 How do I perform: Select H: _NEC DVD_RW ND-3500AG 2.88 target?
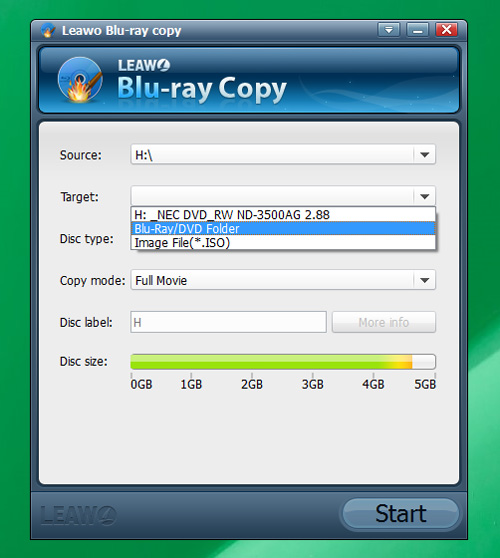283,215
